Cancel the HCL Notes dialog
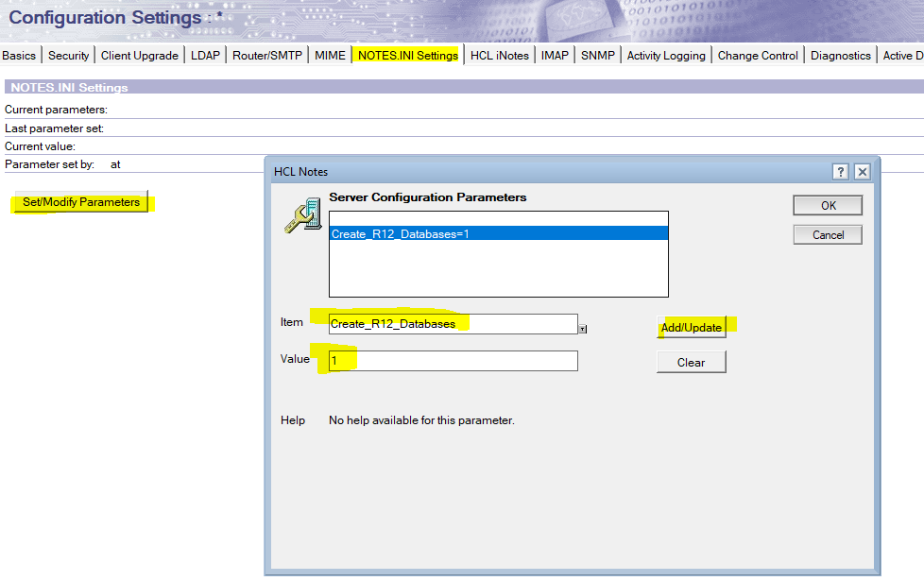924x581 pixels. [828, 235]
